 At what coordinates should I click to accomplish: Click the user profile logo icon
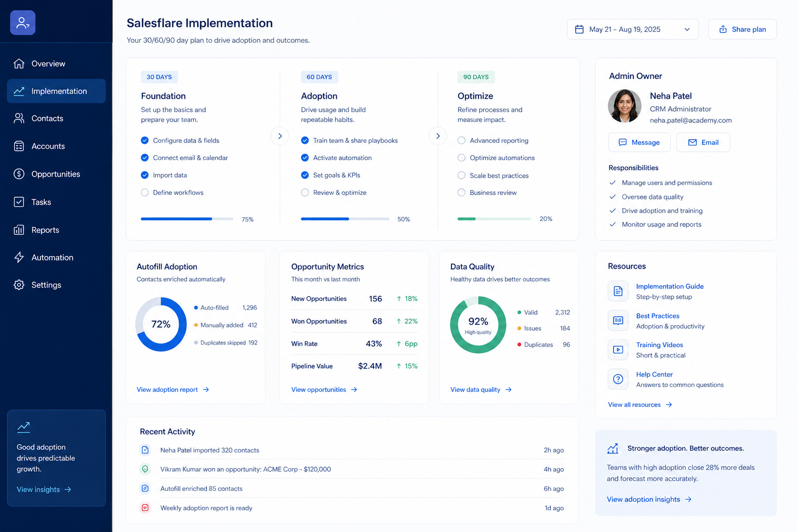[23, 23]
